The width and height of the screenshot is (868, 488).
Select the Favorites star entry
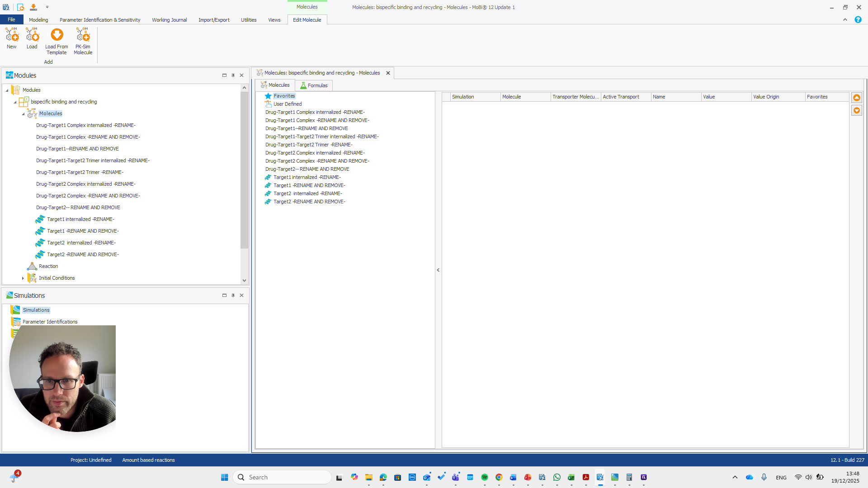tap(284, 96)
